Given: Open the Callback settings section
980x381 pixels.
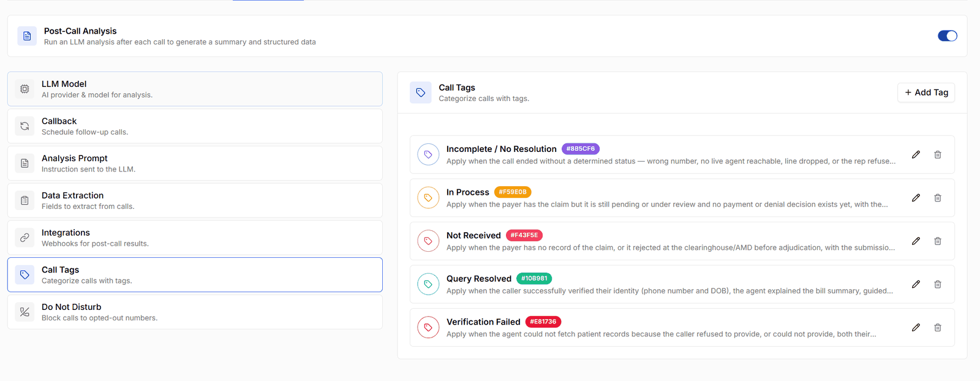Looking at the screenshot, I should pos(195,126).
